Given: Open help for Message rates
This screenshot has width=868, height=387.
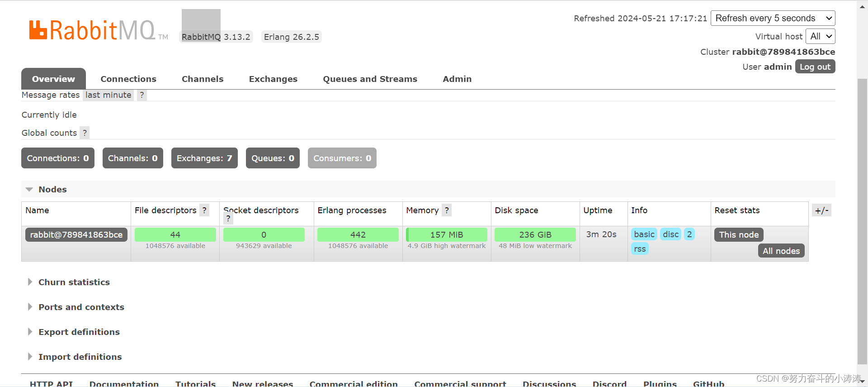Looking at the screenshot, I should (142, 95).
